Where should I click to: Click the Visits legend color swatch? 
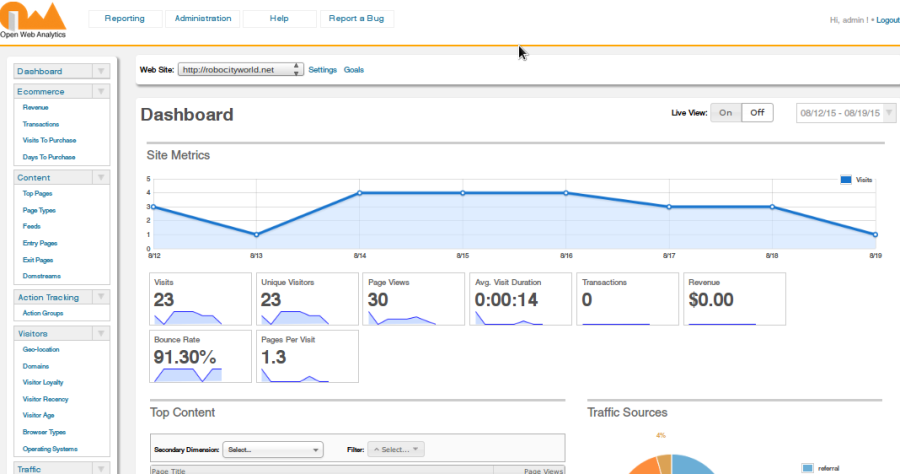846,179
